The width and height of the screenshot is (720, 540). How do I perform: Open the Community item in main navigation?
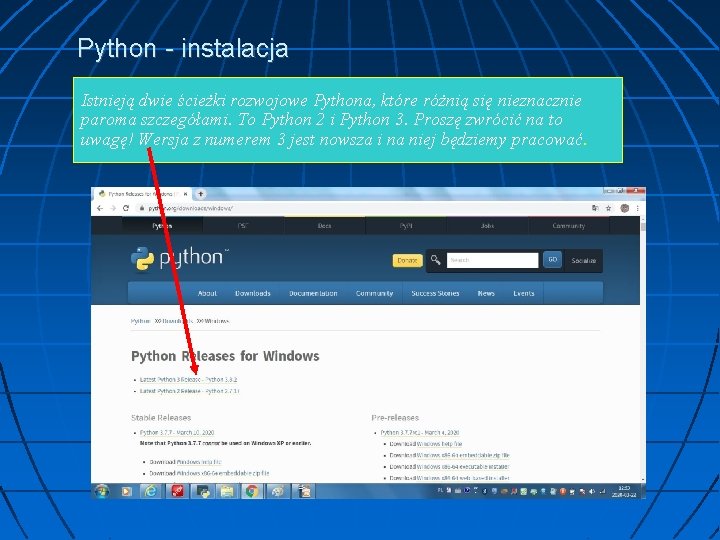pyautogui.click(x=374, y=293)
